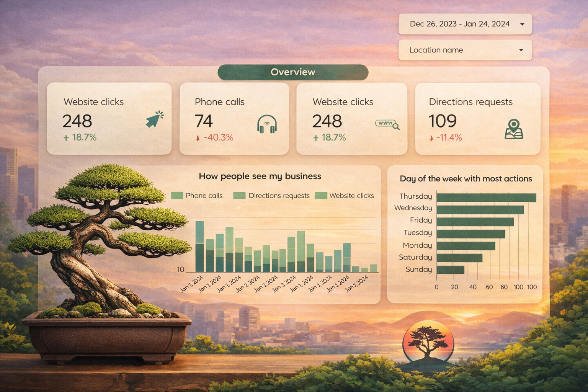This screenshot has width=588, height=392.
Task: Click the Website clicks legend color swatch
Action: coord(321,196)
